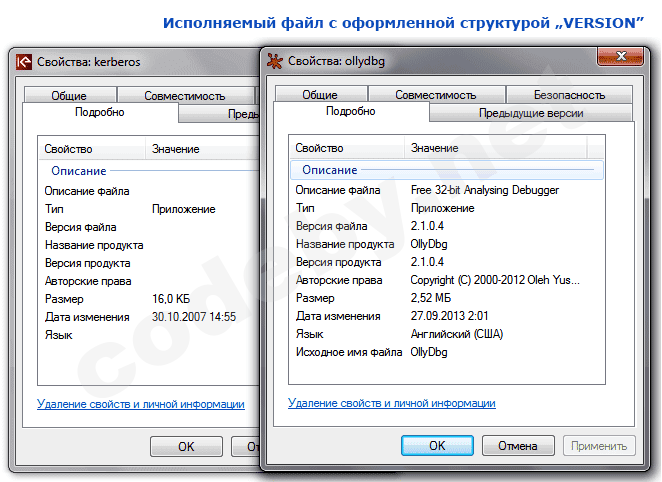This screenshot has height=482, width=662.
Task: Select date value 27.09.2013 2:01
Action: click(449, 316)
